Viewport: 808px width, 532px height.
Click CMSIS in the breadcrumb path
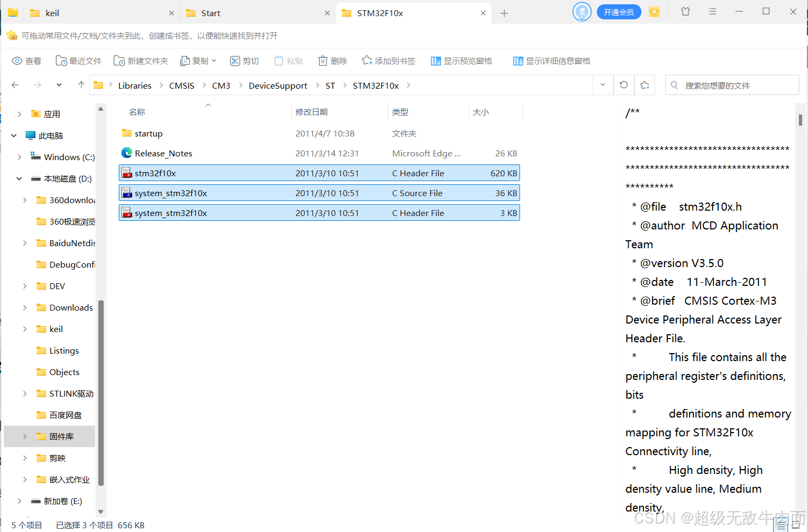(182, 85)
